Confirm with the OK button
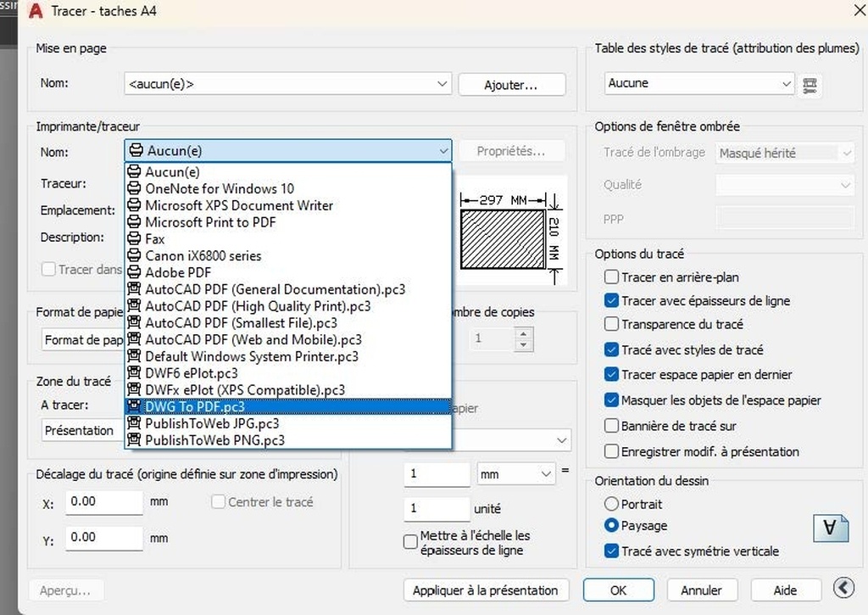 click(x=618, y=590)
